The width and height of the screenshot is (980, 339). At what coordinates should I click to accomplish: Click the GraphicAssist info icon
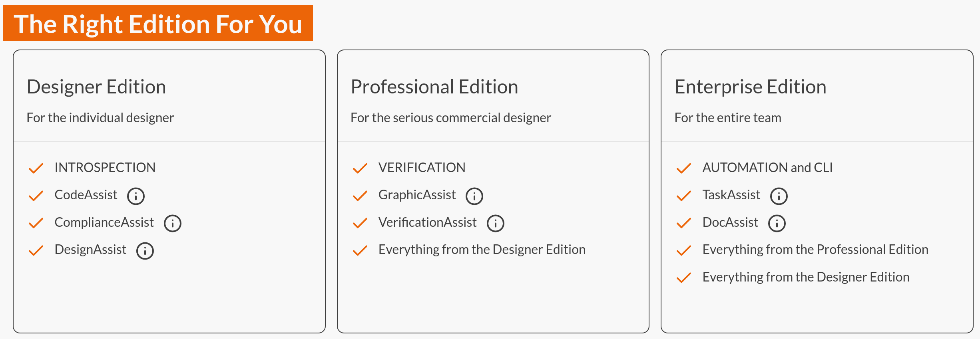click(x=474, y=196)
